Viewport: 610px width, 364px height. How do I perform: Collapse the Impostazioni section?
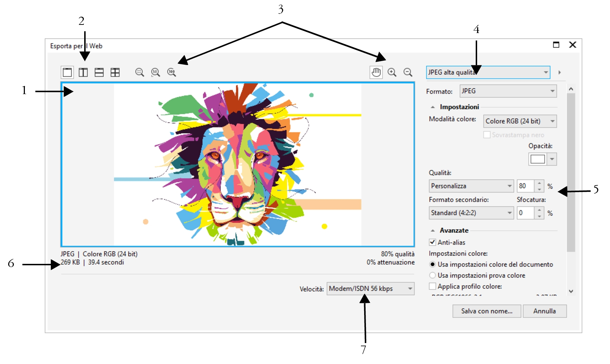(x=433, y=107)
